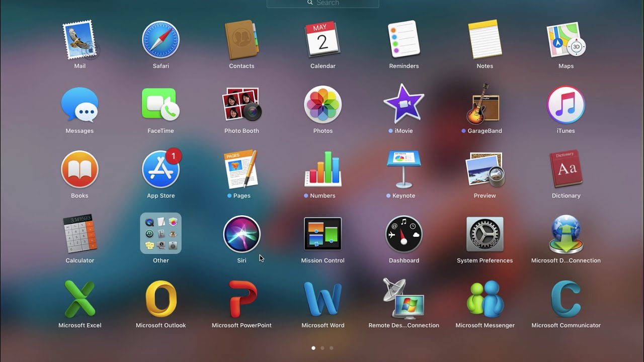Open the Other folder
Image resolution: width=644 pixels, height=362 pixels.
160,233
